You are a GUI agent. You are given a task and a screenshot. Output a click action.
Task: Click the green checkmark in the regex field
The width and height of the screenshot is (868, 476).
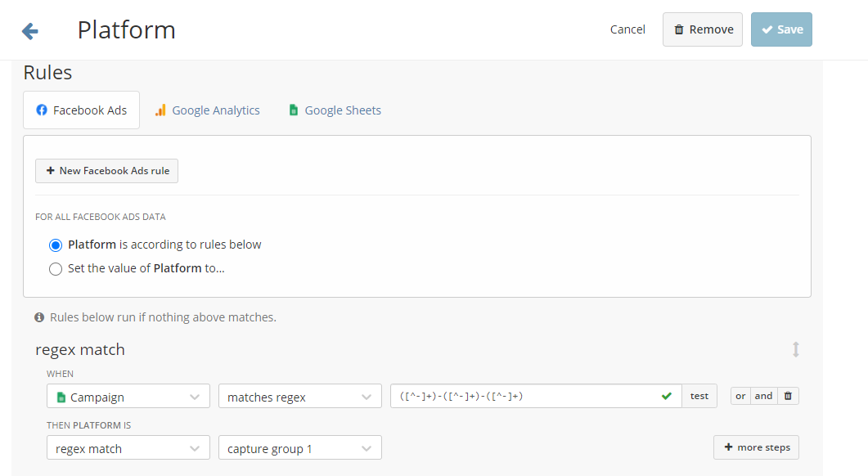[666, 395]
